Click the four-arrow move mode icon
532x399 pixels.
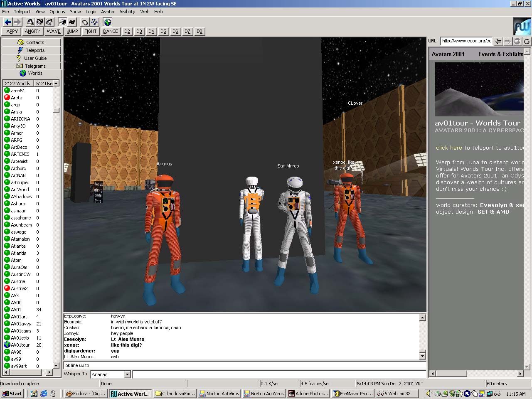click(x=94, y=22)
